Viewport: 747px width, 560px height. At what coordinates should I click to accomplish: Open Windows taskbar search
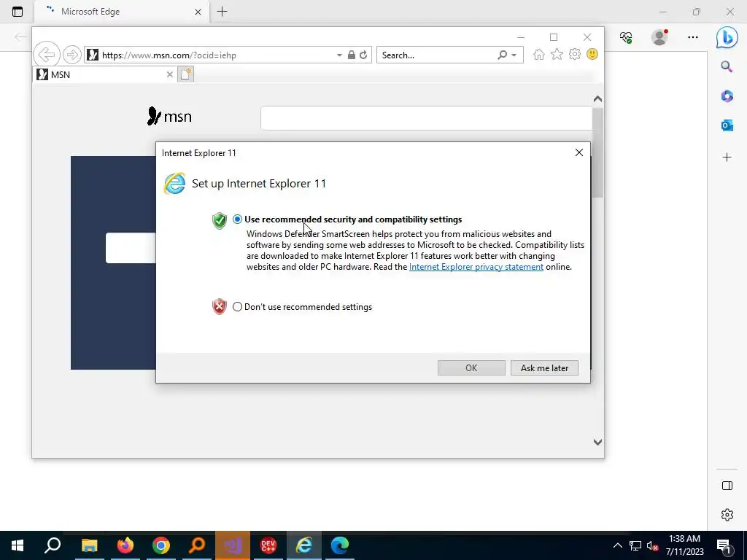[x=53, y=545]
